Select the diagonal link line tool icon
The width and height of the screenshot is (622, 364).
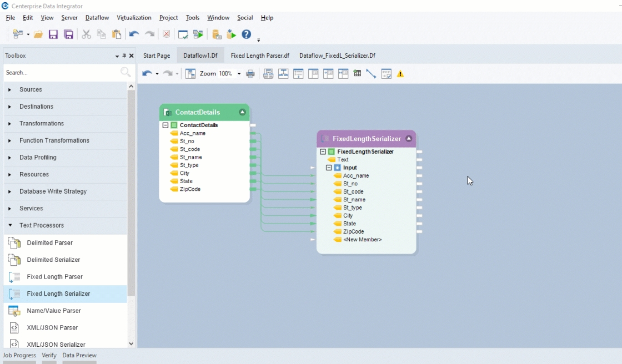(x=371, y=74)
